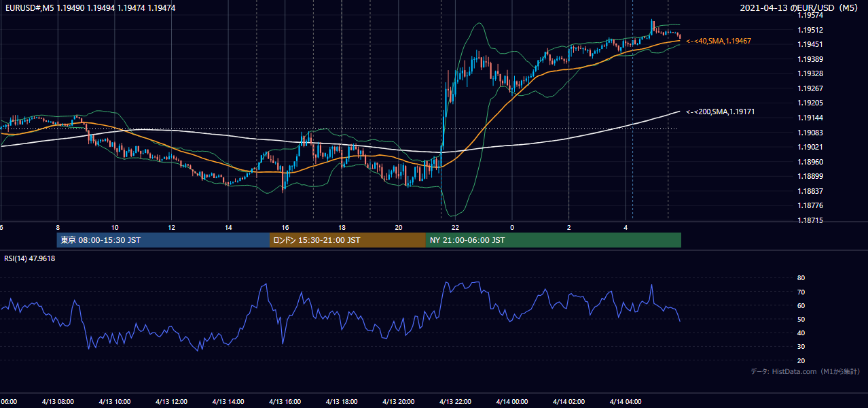Click bottom date label 4/13 14:00
The width and height of the screenshot is (868, 408).
pos(228,401)
